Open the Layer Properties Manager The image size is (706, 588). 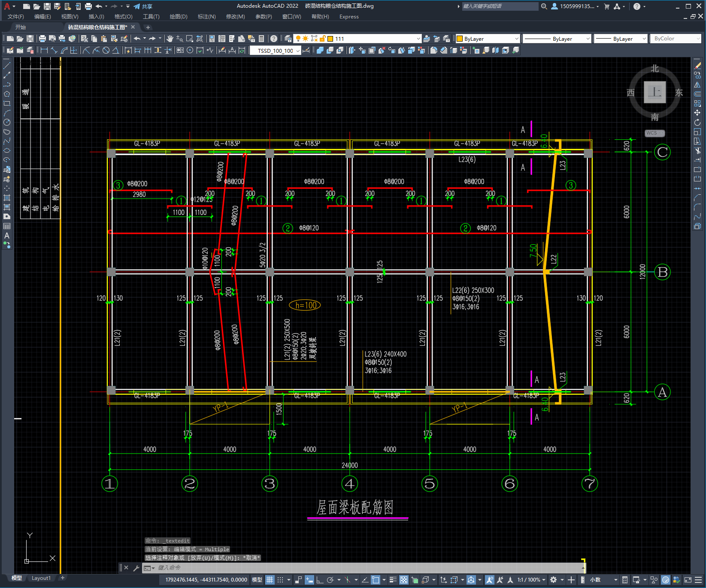coord(288,39)
